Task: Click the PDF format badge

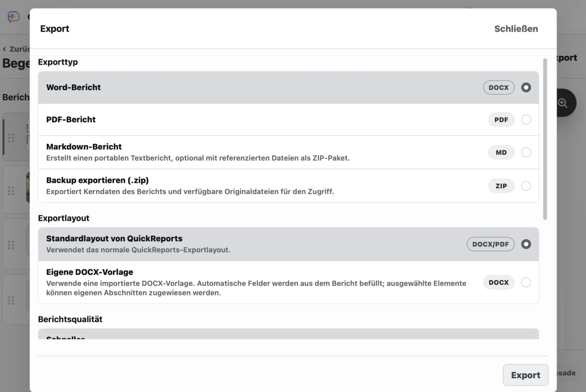Action: click(501, 120)
